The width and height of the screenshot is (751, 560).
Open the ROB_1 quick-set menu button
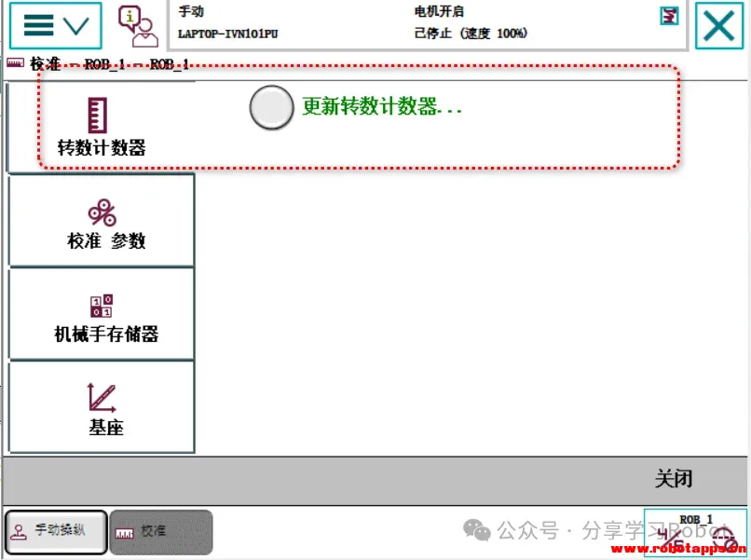pos(695,533)
